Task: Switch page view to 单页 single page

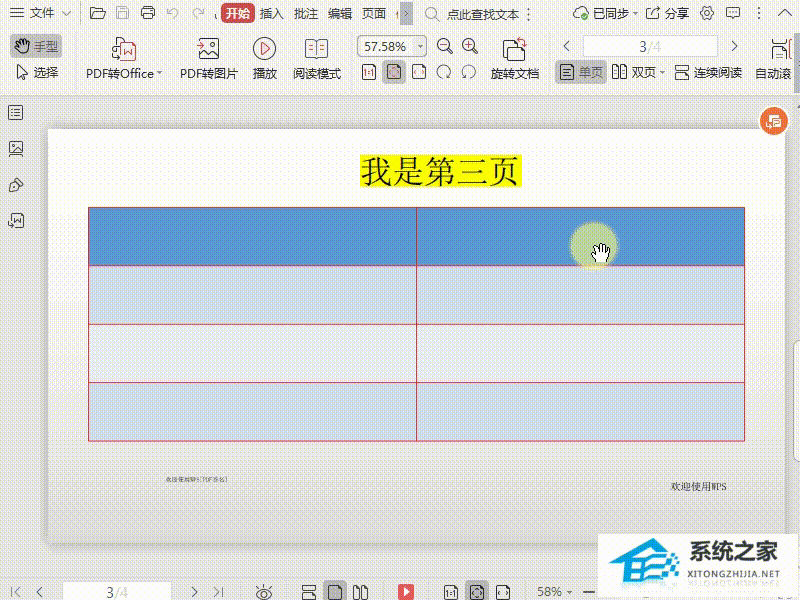Action: coord(580,72)
